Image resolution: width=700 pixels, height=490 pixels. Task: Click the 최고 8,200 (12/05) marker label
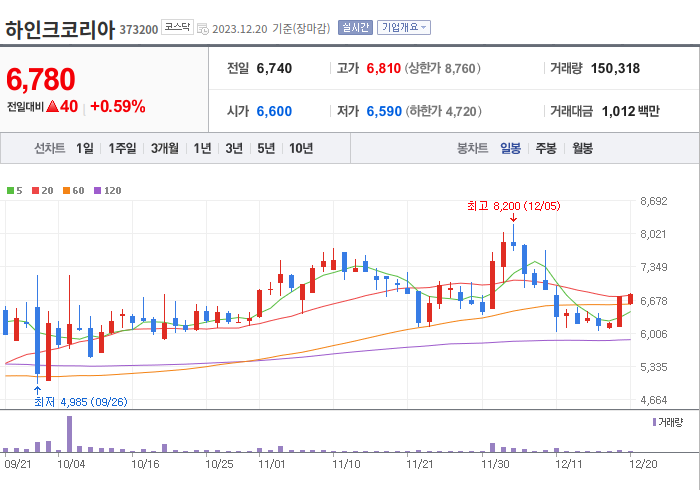[x=513, y=206]
